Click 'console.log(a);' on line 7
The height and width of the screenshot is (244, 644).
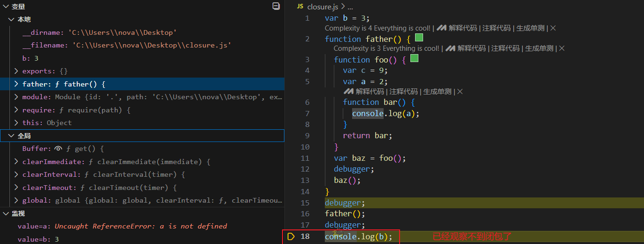click(385, 113)
